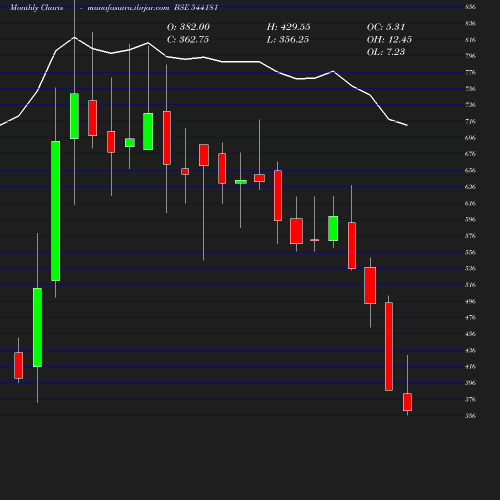Click the 756 price axis label
Screen dimensions: 500x500
tap(470, 89)
